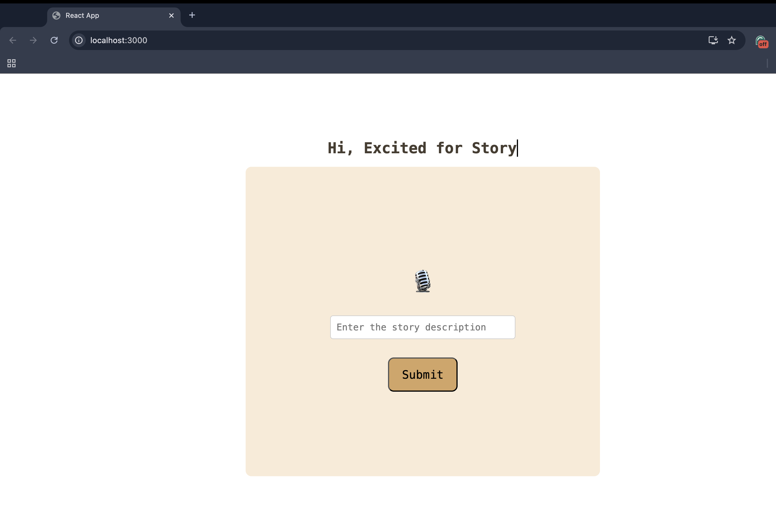Image resolution: width=776 pixels, height=532 pixels.
Task: Install the app via address bar icon
Action: [713, 40]
